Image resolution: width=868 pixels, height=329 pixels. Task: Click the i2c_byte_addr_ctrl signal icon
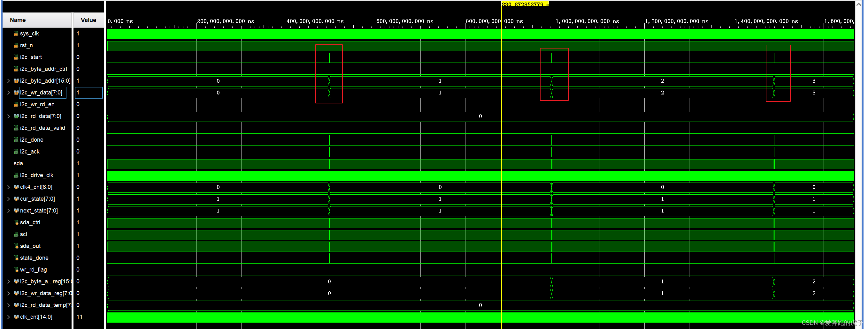(x=16, y=69)
